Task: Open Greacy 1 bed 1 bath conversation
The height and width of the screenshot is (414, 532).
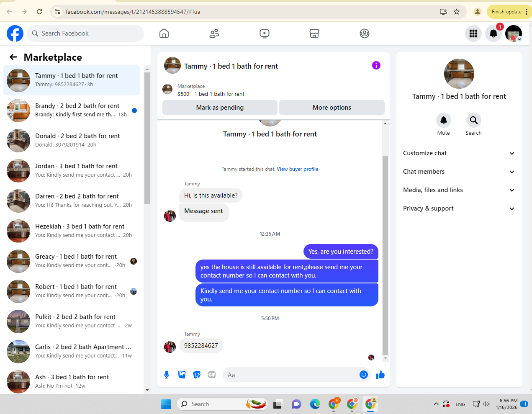Action: 72,261
